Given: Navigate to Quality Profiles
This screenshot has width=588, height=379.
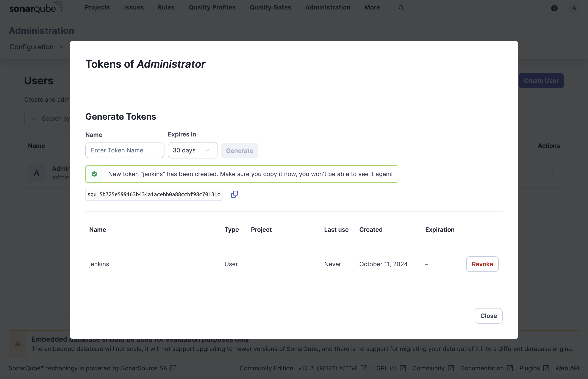Looking at the screenshot, I should pyautogui.click(x=212, y=7).
